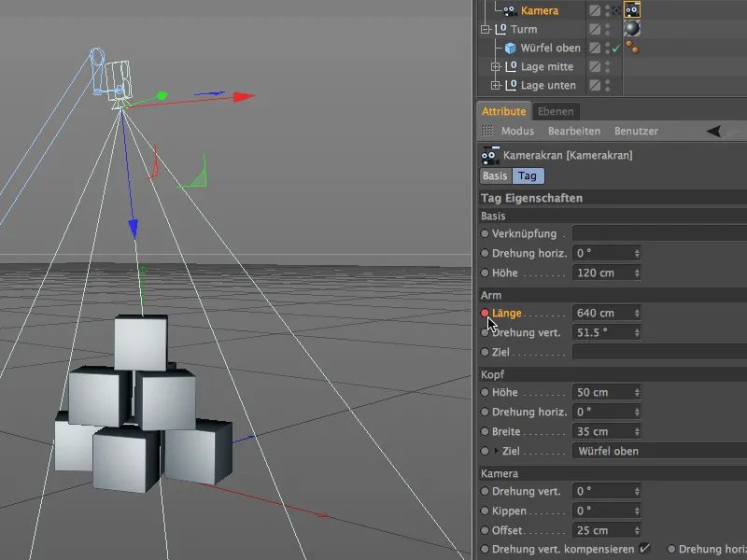
Task: Select Lage mitte in object tree
Action: (547, 66)
